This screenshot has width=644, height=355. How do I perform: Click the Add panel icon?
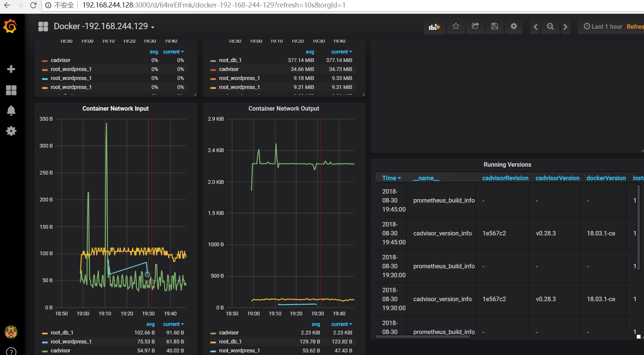click(434, 27)
